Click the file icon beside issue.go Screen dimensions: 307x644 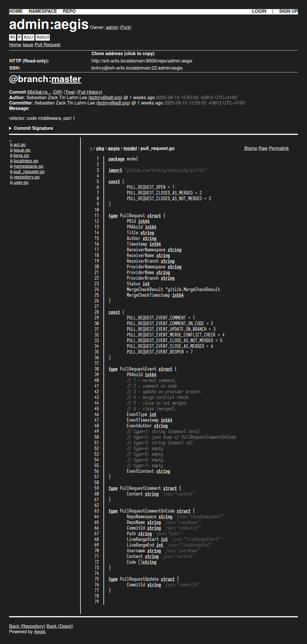pos(11,150)
